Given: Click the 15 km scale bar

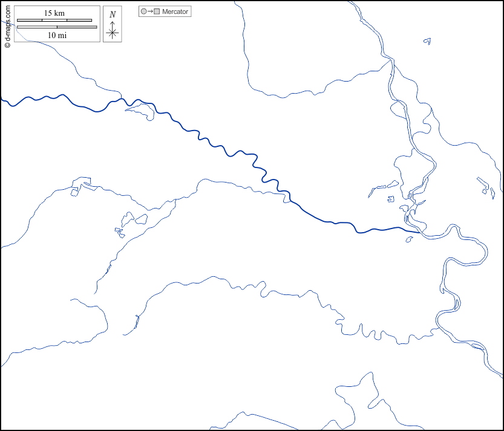Looking at the screenshot, I should click(x=54, y=20).
